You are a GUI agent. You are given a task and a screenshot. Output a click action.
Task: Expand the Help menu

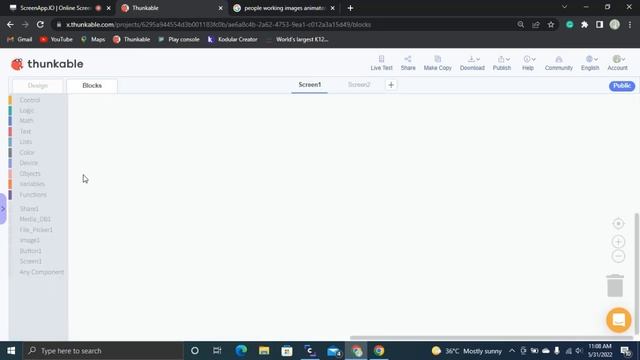[x=528, y=63]
